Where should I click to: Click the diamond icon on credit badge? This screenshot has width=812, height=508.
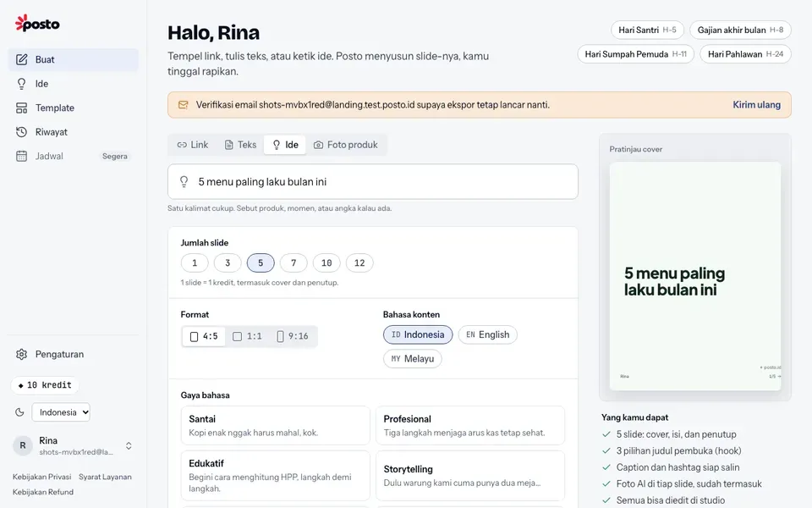pyautogui.click(x=20, y=385)
